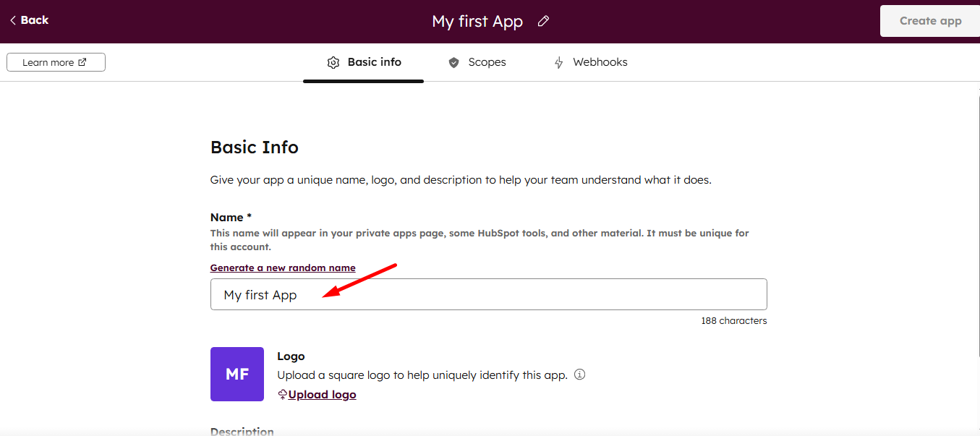Click the upload icon next to Upload logo
This screenshot has height=436, width=980.
[282, 394]
